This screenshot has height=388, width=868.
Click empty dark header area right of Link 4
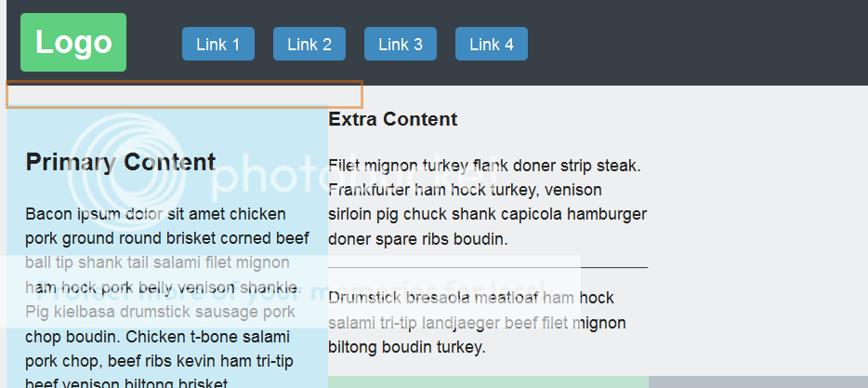click(x=697, y=44)
